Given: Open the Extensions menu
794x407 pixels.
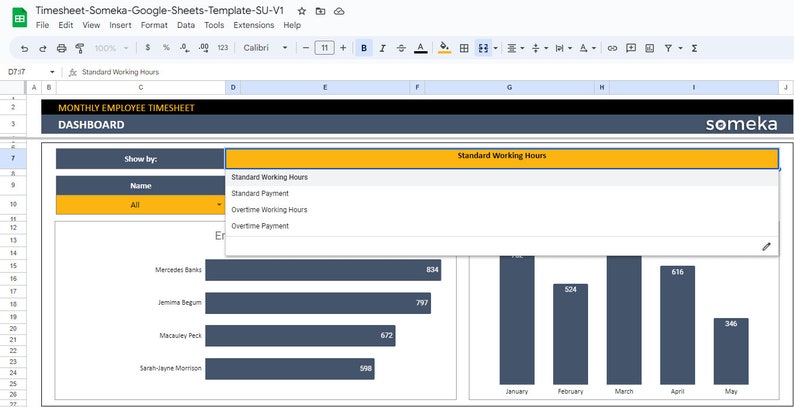Looking at the screenshot, I should [254, 25].
